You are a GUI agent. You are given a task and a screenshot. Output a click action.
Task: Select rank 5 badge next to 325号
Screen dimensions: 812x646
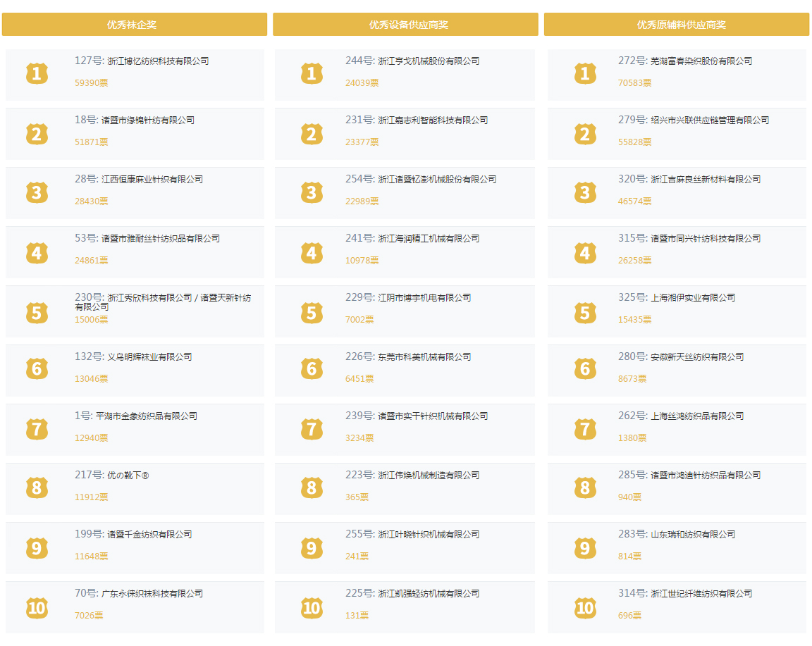(585, 313)
